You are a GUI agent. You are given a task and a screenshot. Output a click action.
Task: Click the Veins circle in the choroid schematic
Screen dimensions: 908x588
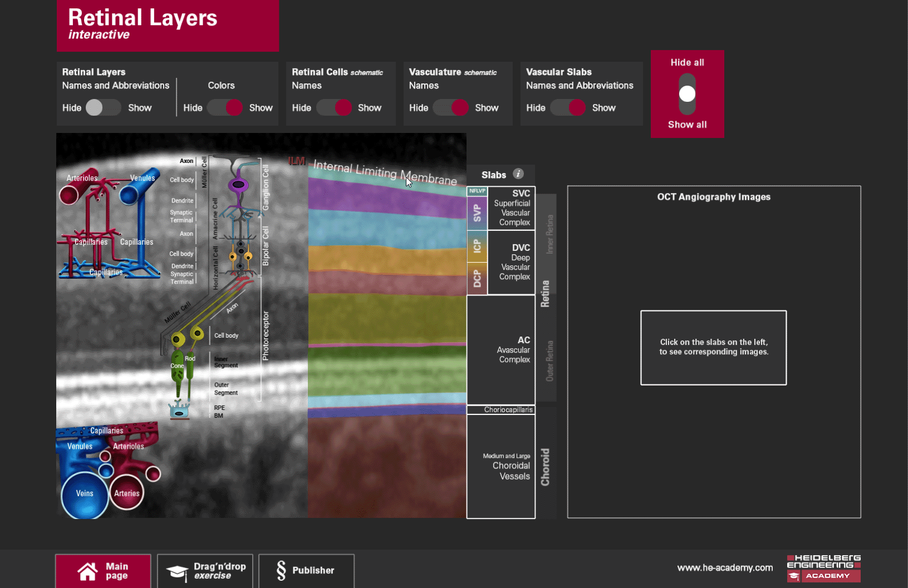(x=85, y=493)
